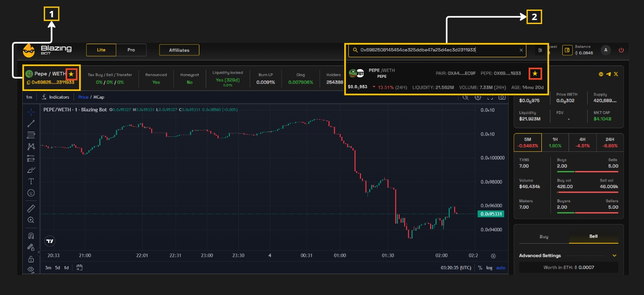
Task: Clear the search field with X
Action: click(521, 50)
